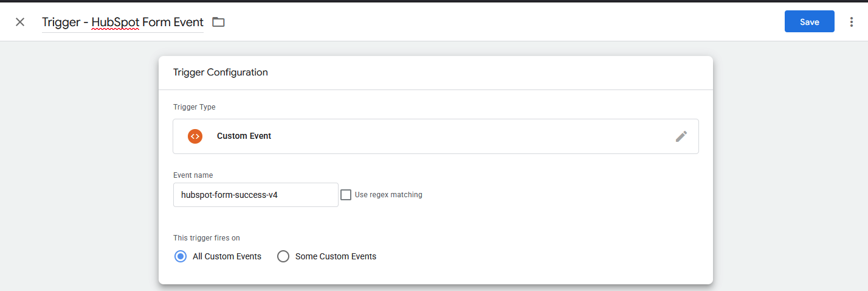Viewport: 868px width, 291px height.
Task: Save the trigger
Action: [x=810, y=22]
